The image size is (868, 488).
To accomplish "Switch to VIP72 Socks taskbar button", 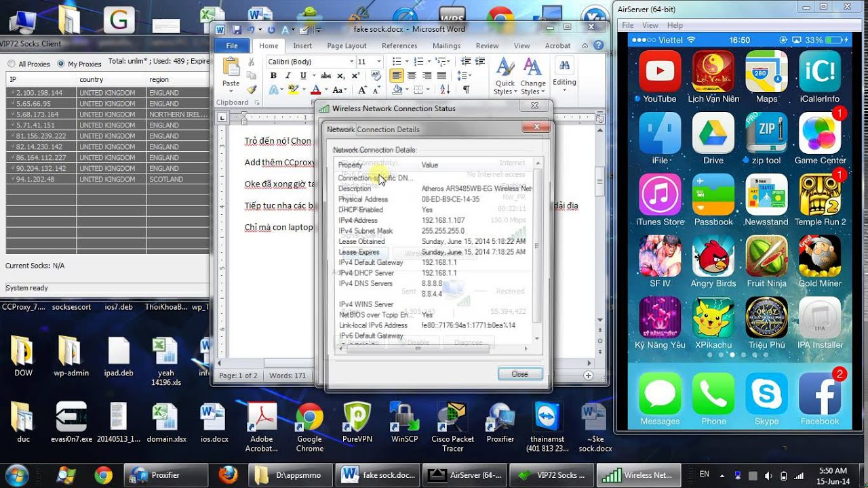I will point(552,475).
